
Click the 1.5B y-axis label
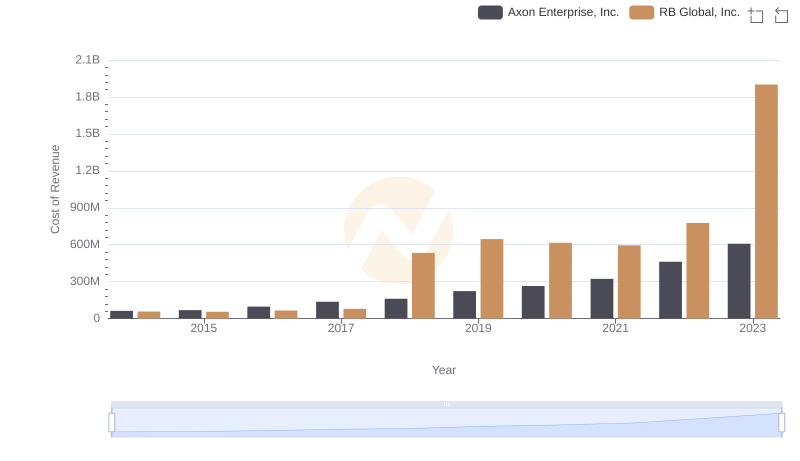click(88, 134)
